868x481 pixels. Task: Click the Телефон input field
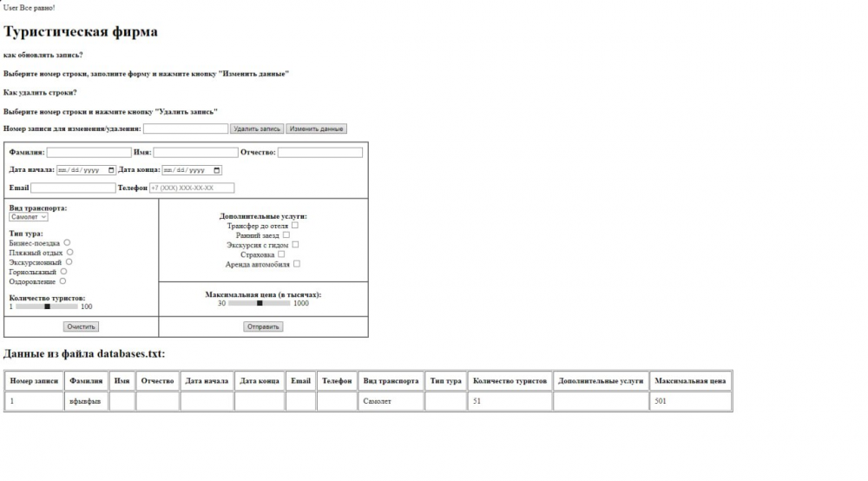point(192,188)
